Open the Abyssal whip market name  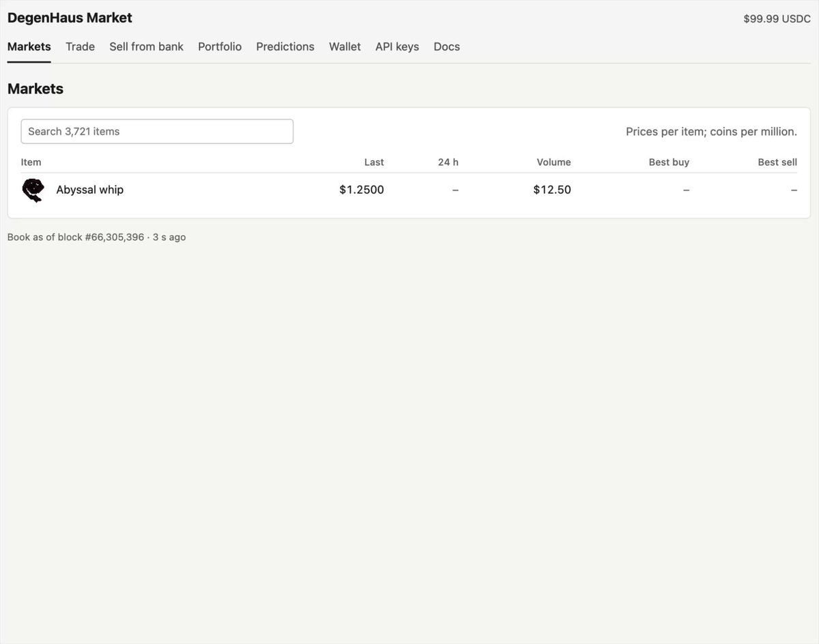click(x=89, y=190)
